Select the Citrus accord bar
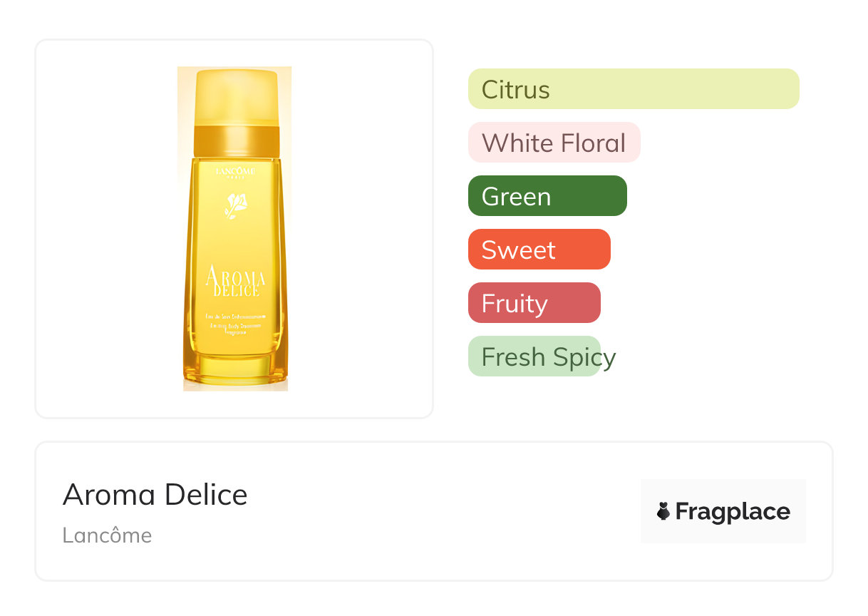The width and height of the screenshot is (868, 616). (633, 89)
